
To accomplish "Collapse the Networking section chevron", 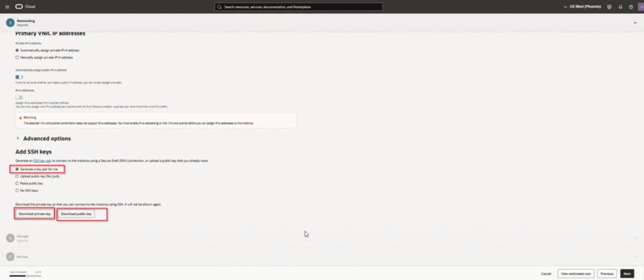I will coord(634,23).
